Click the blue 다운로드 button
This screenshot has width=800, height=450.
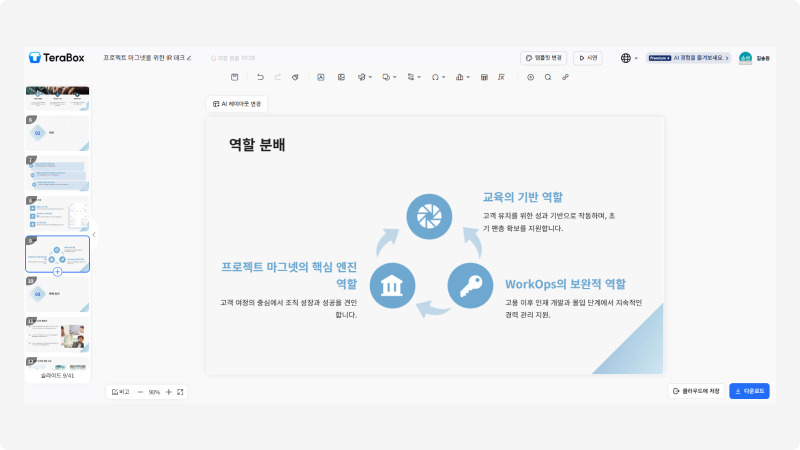click(749, 391)
